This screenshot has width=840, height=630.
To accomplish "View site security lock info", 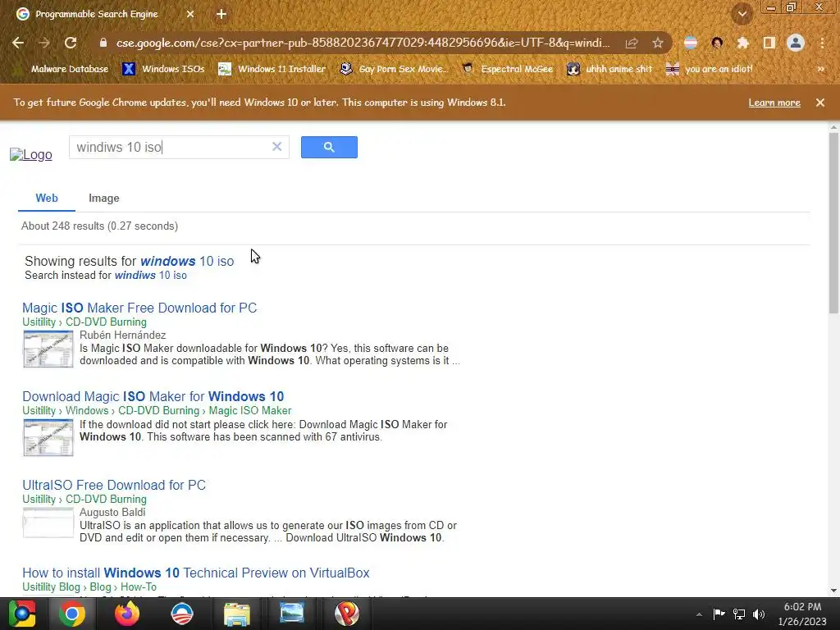I will pos(103,43).
